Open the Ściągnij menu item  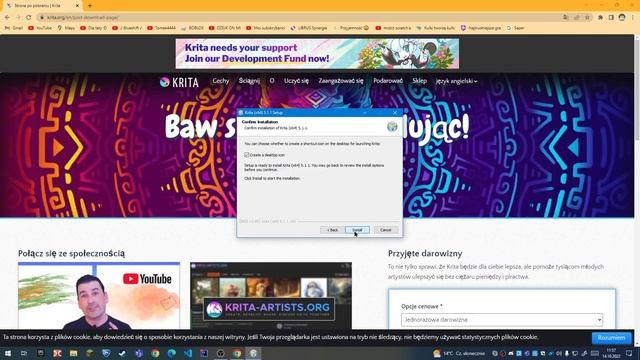[x=249, y=81]
